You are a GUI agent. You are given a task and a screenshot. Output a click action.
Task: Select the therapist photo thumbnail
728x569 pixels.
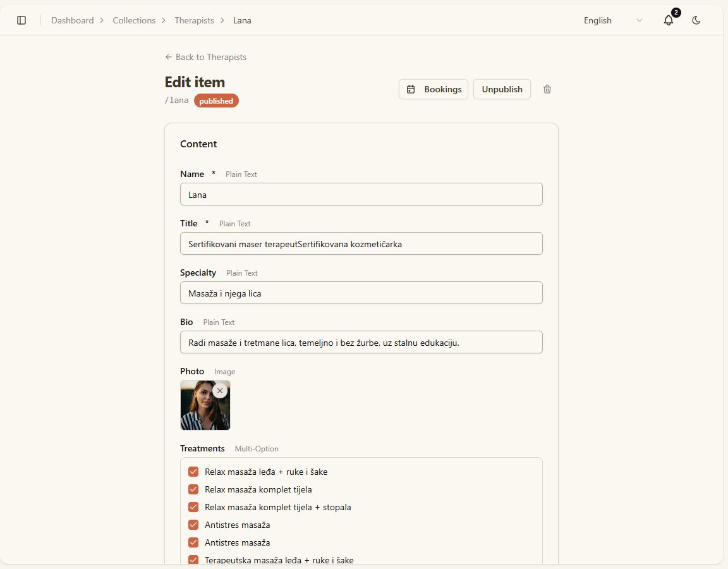(205, 405)
